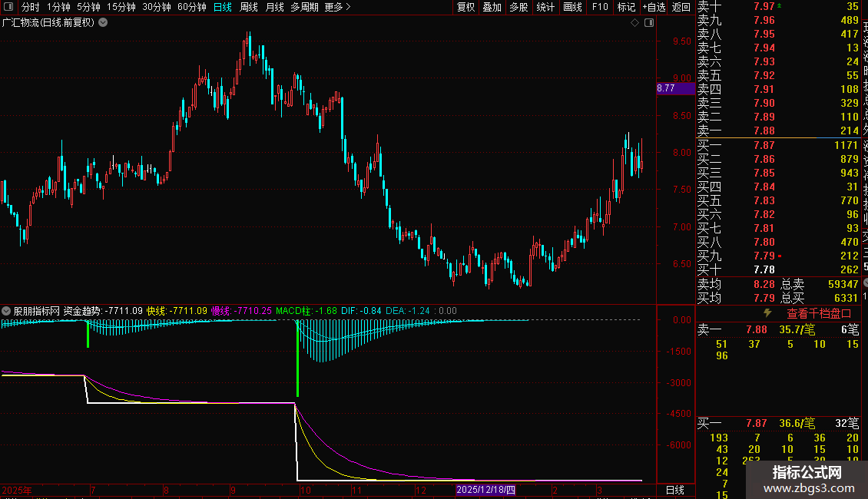Click the 卖一 7.88 order row
This screenshot has height=499, width=868.
(x=778, y=131)
